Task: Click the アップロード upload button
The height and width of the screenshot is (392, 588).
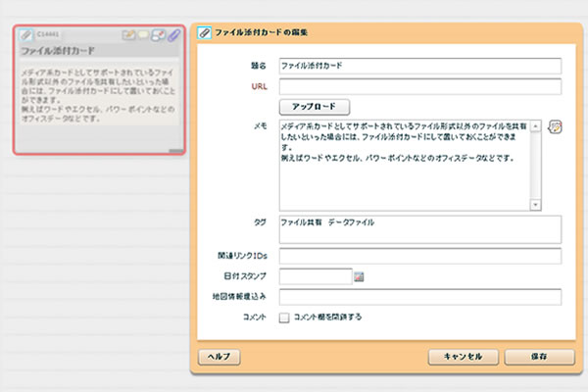Action: [315, 106]
